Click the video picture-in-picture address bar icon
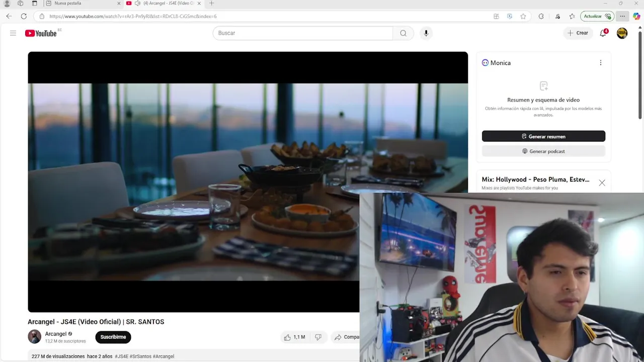This screenshot has height=362, width=644. click(510, 16)
